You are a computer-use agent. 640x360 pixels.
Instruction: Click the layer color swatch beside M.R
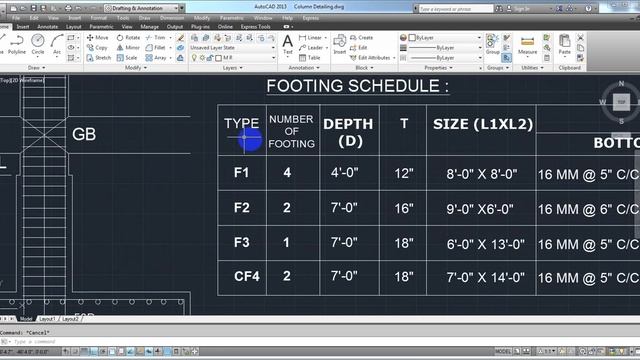tap(218, 58)
